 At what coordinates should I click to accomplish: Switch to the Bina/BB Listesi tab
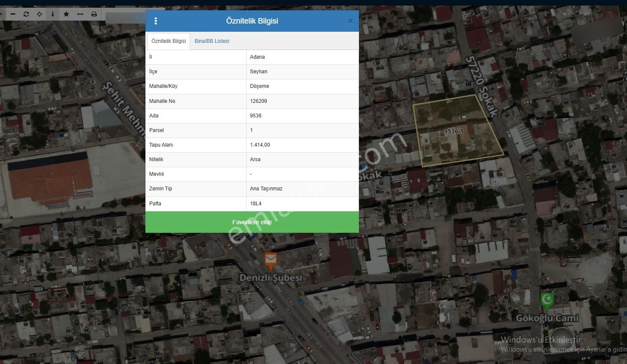click(x=212, y=41)
